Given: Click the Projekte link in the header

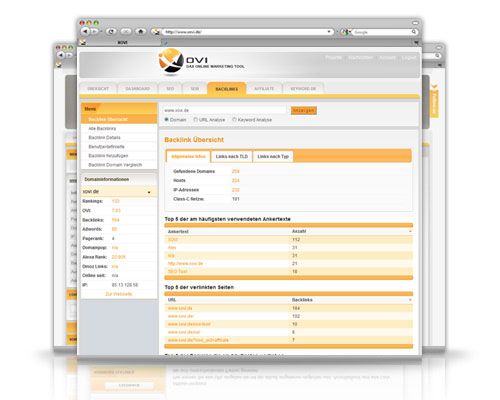Looking at the screenshot, I should point(333,58).
